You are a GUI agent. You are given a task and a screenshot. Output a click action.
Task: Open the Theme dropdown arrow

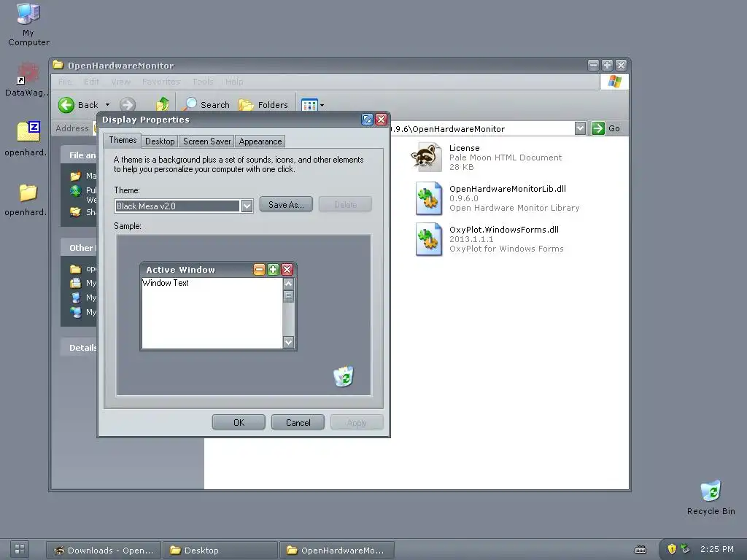[x=247, y=206]
